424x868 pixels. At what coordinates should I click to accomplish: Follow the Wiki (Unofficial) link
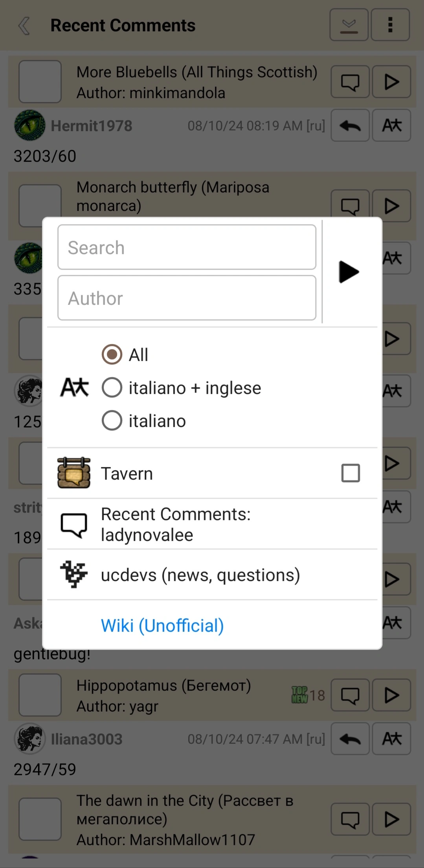pyautogui.click(x=162, y=626)
